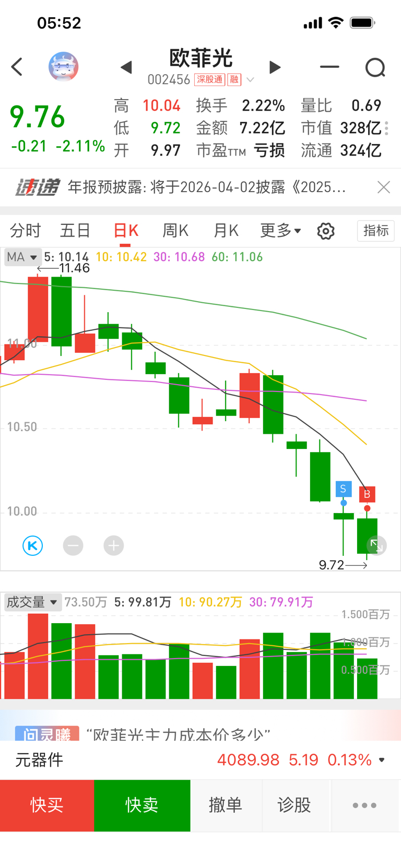The height and width of the screenshot is (868, 401).
Task: Tap the 速递 logo
Action: click(x=37, y=187)
